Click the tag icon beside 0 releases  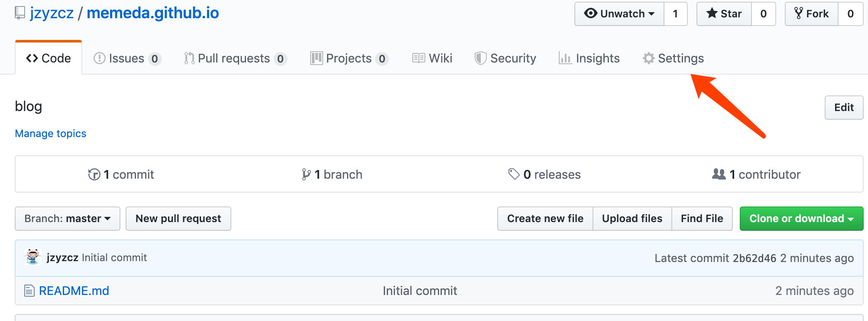pyautogui.click(x=514, y=174)
